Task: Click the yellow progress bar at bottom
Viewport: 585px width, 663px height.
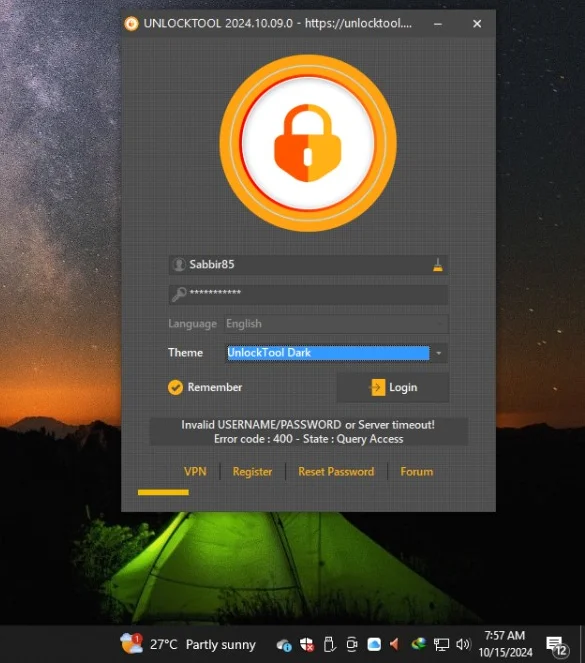Action: 163,492
